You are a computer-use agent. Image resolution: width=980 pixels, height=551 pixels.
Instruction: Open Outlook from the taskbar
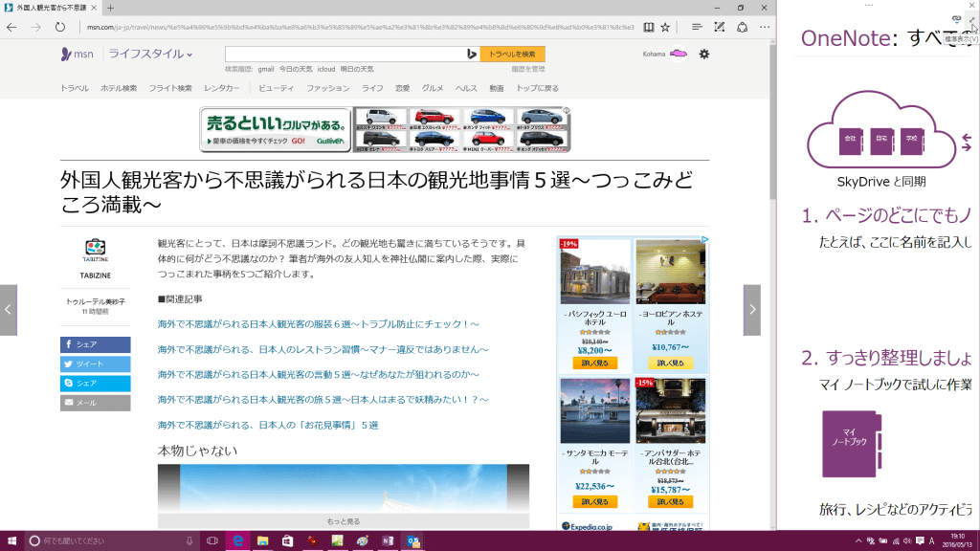coord(412,541)
